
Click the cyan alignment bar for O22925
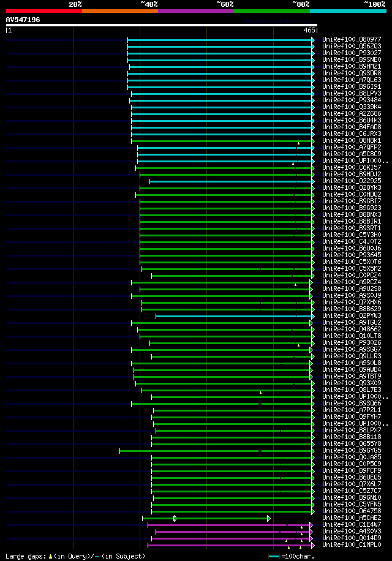coord(231,182)
